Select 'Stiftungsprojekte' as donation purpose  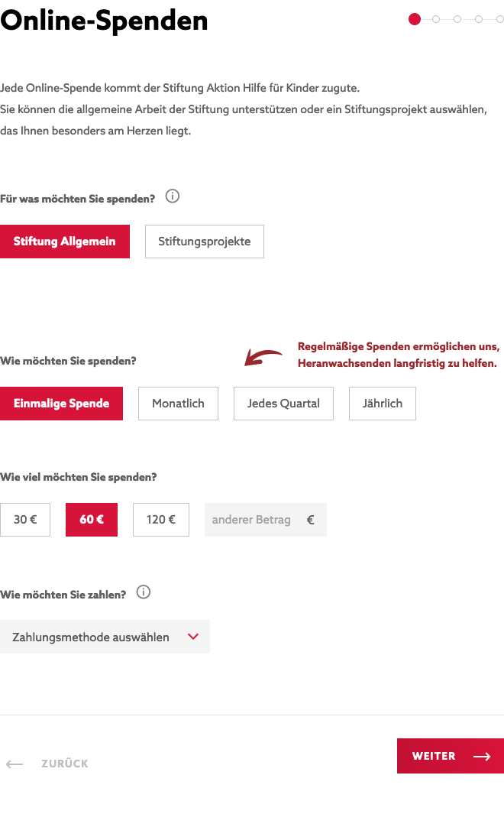tap(204, 242)
